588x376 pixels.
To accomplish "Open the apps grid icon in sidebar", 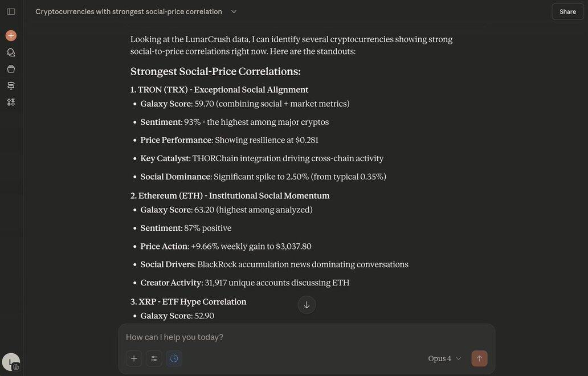I will click(x=11, y=102).
